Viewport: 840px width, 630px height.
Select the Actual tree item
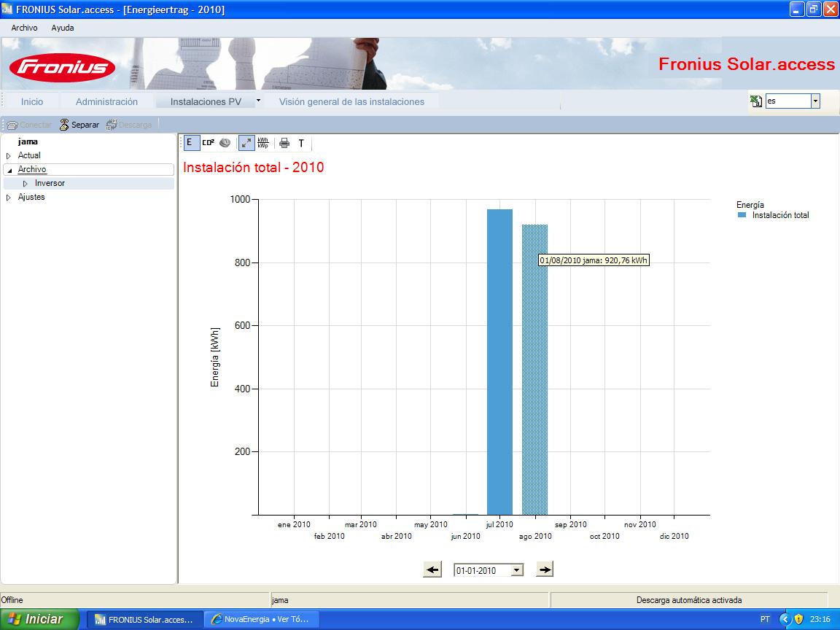point(29,155)
